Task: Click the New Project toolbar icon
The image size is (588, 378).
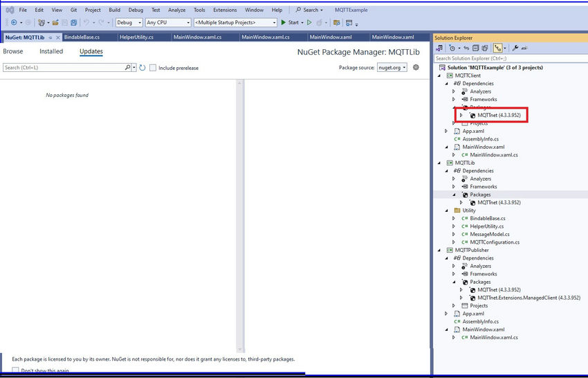Action: [x=42, y=23]
